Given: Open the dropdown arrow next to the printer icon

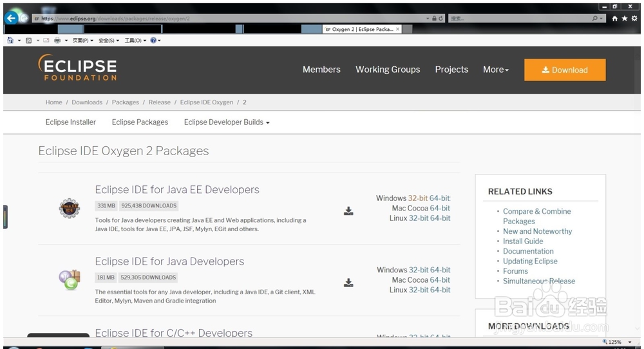Looking at the screenshot, I should (x=66, y=40).
